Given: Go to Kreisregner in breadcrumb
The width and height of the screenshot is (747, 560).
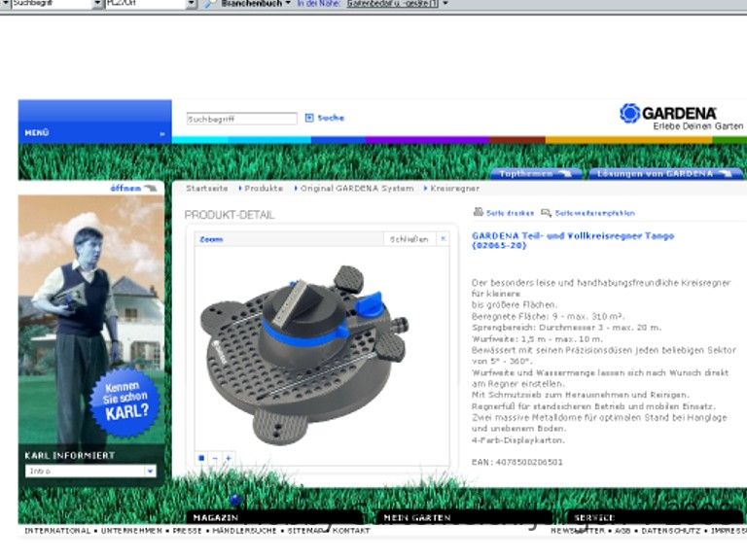Looking at the screenshot, I should [454, 189].
